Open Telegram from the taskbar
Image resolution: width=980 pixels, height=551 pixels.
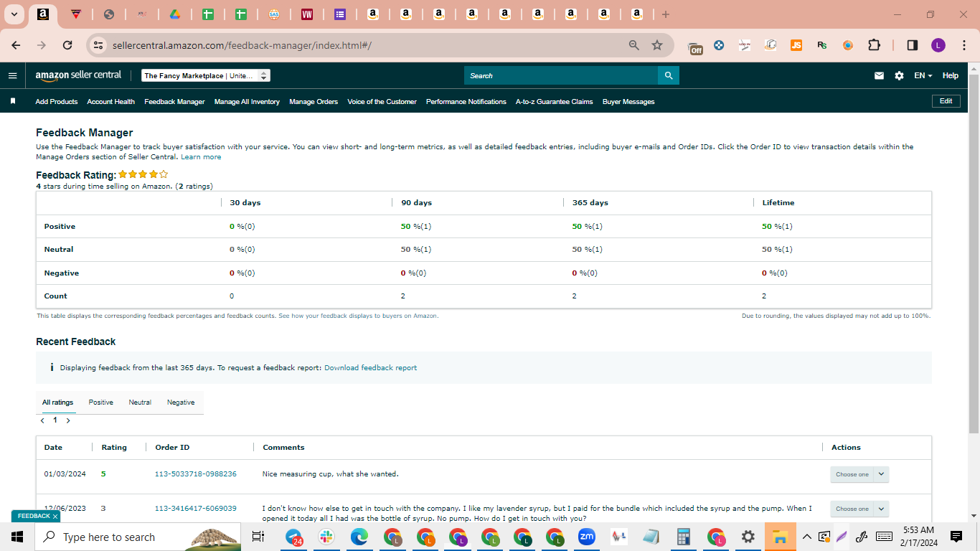pos(293,537)
